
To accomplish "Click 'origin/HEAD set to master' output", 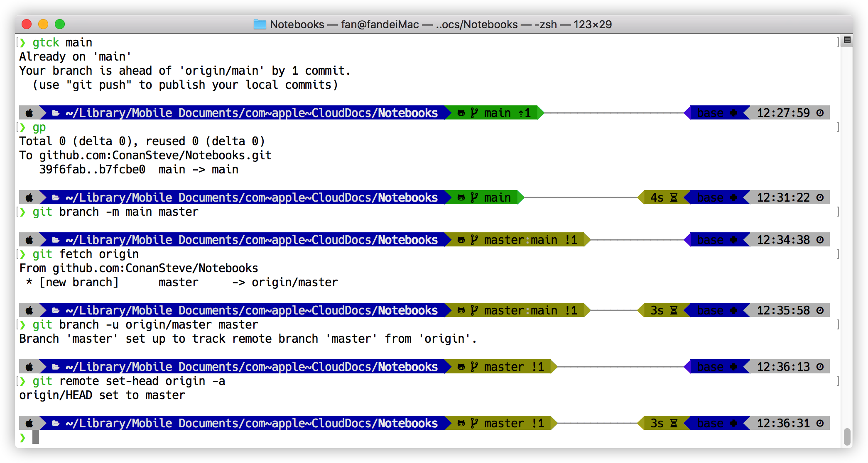I will 102,395.
